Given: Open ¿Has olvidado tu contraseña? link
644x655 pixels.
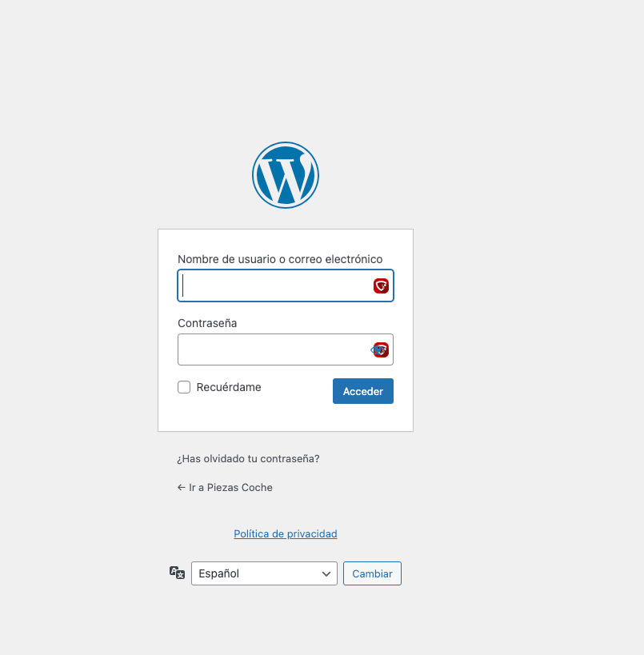Looking at the screenshot, I should [x=248, y=458].
